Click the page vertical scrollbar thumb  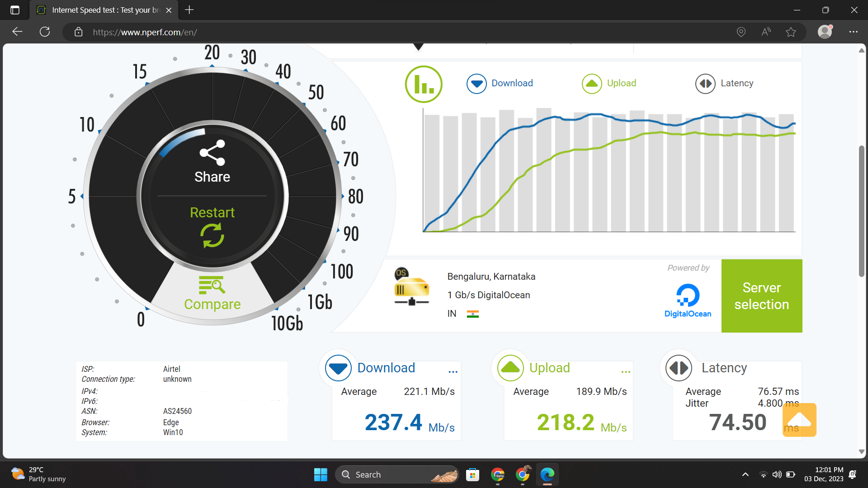(x=862, y=211)
